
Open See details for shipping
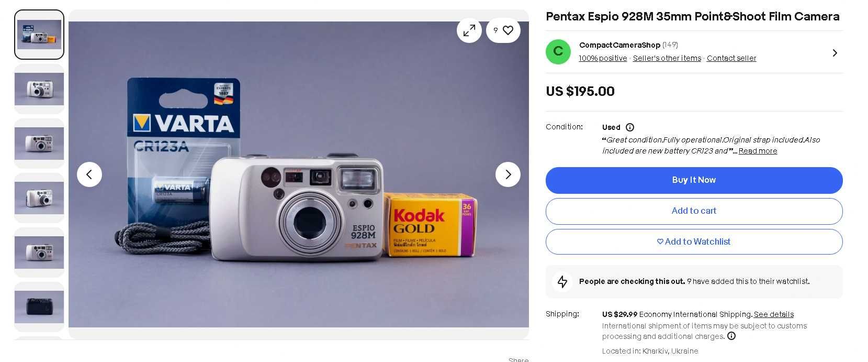[x=773, y=314]
